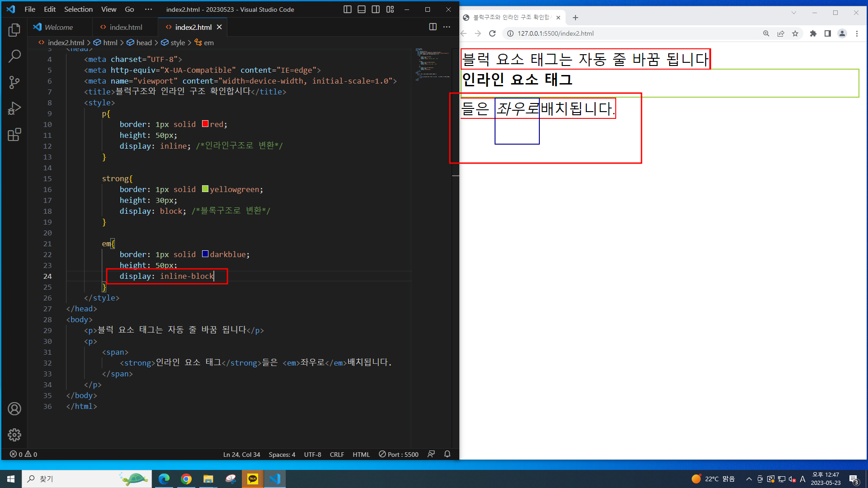
Task: Toggle secondary side bar layout button
Action: click(375, 9)
